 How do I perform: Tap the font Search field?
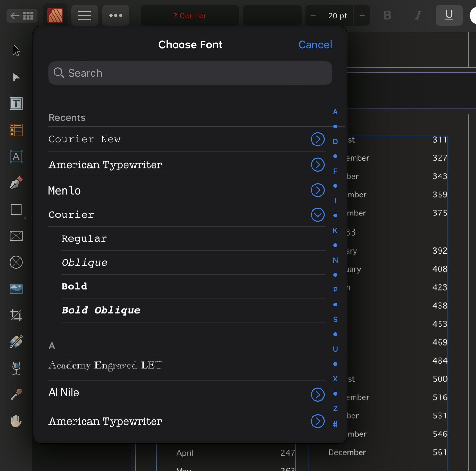[190, 73]
